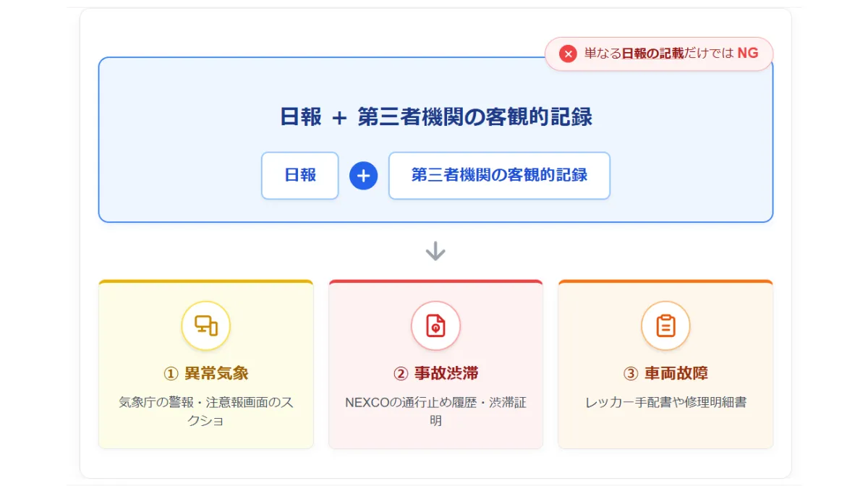Click the 単なる日報の記載だけでは NG badge text
The width and height of the screenshot is (868, 486).
pyautogui.click(x=671, y=54)
